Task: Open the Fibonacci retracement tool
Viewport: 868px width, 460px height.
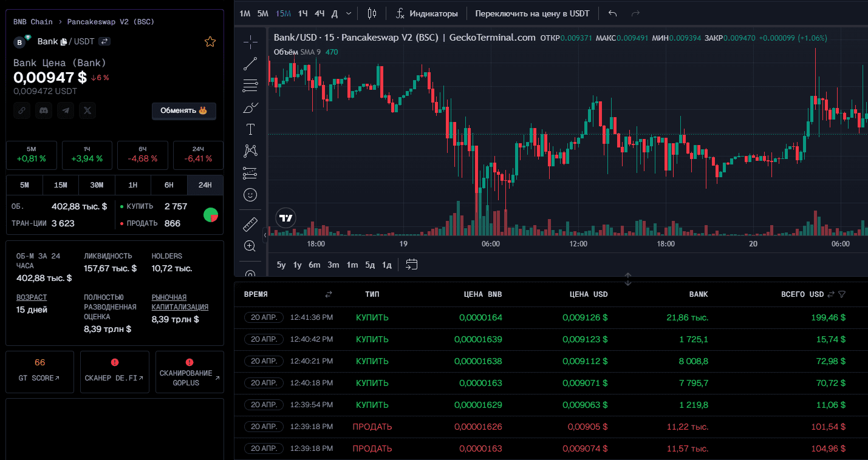Action: [250, 86]
